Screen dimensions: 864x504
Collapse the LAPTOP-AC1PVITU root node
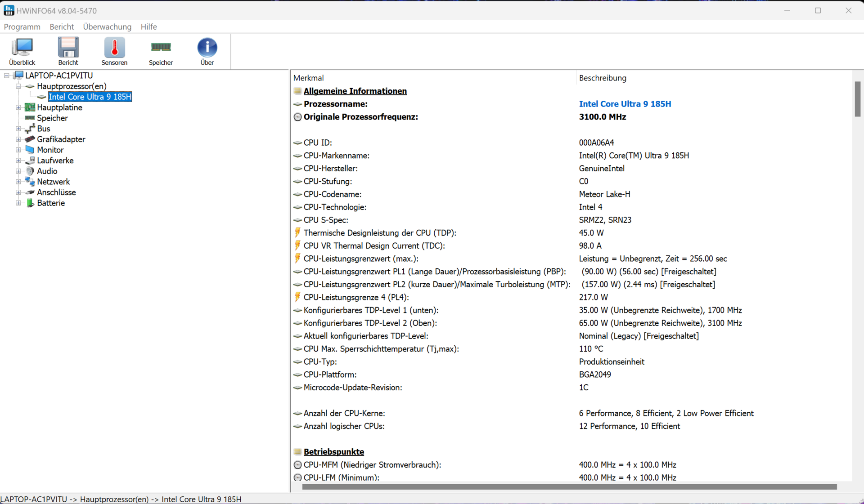pyautogui.click(x=7, y=76)
